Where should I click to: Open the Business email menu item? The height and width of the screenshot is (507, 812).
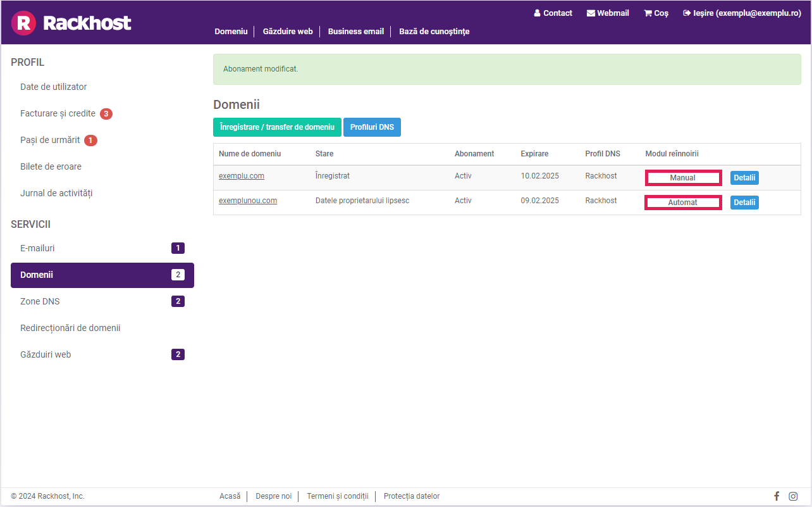tap(356, 31)
